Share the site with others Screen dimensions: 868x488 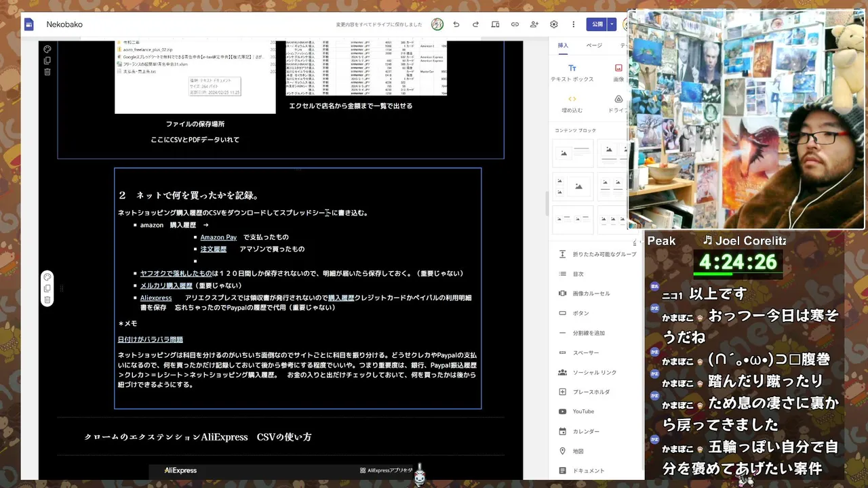point(534,24)
